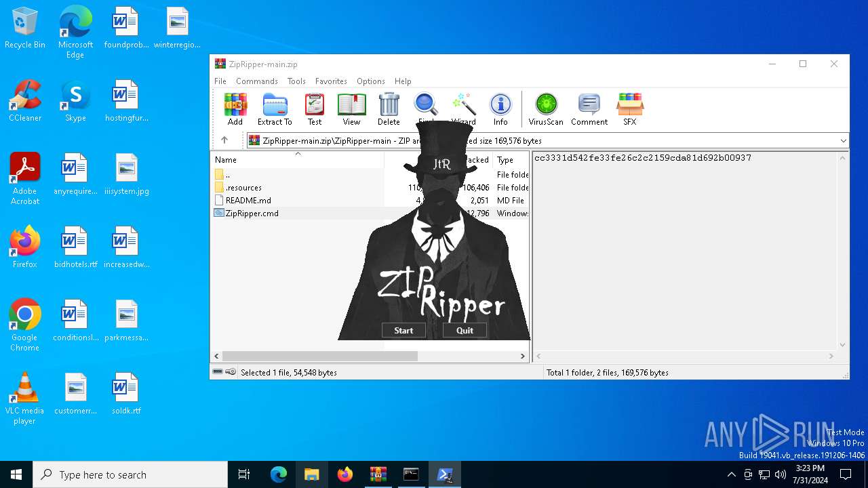Select the winterregio desktop image file
868x488 pixels.
(177, 28)
